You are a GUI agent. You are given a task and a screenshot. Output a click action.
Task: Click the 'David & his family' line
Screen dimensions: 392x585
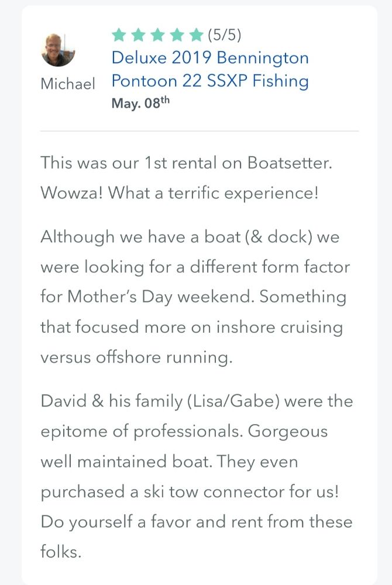(197, 401)
